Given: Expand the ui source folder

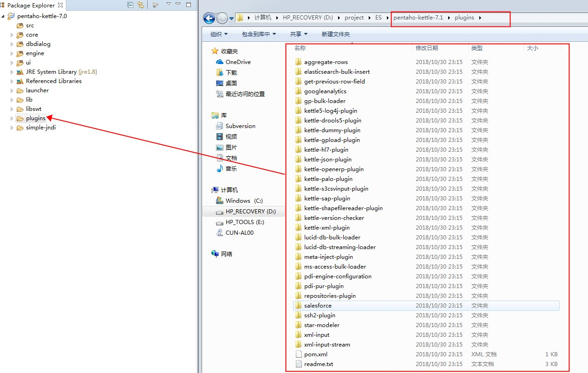Looking at the screenshot, I should pyautogui.click(x=12, y=63).
